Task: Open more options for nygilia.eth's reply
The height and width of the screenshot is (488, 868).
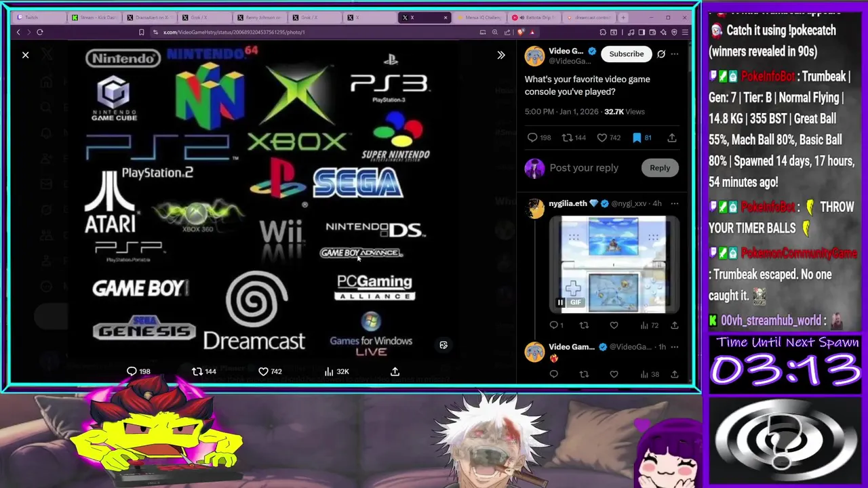Action: (674, 203)
